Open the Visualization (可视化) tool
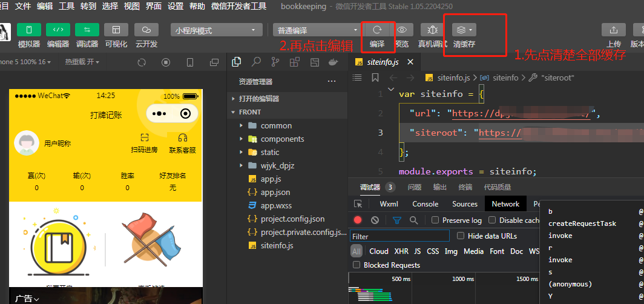This screenshot has height=304, width=644. click(x=116, y=30)
